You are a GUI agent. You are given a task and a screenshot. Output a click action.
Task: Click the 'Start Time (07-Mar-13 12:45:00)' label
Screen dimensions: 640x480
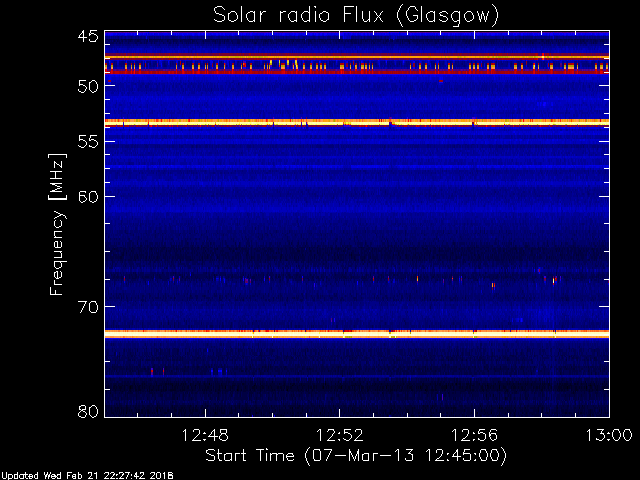click(356, 456)
